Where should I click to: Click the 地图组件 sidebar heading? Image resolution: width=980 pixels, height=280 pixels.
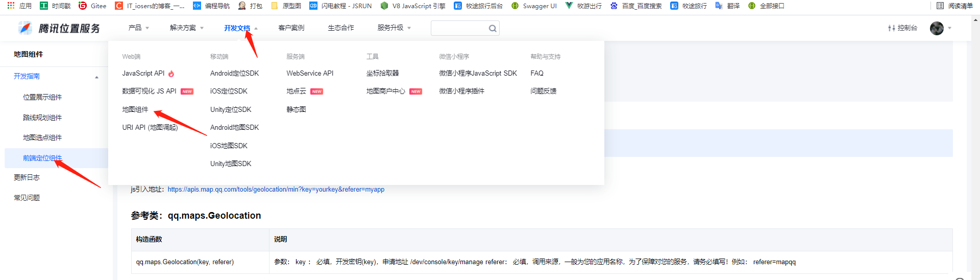point(29,54)
